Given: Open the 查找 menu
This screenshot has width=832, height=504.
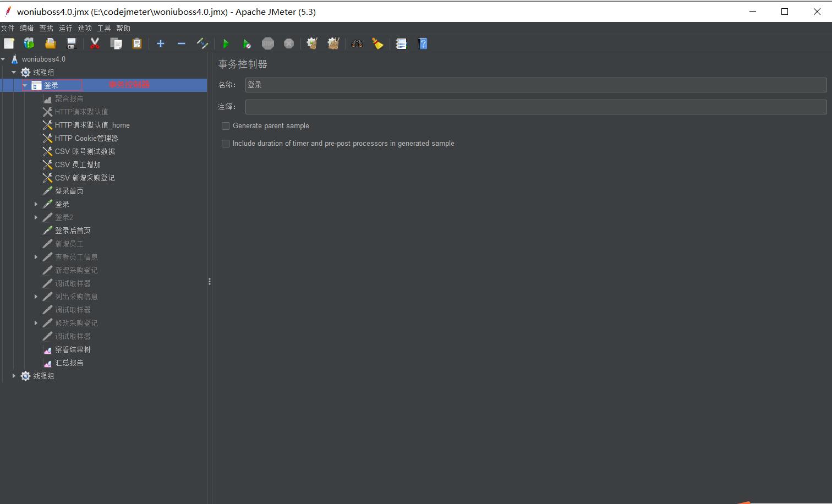Looking at the screenshot, I should coord(46,28).
